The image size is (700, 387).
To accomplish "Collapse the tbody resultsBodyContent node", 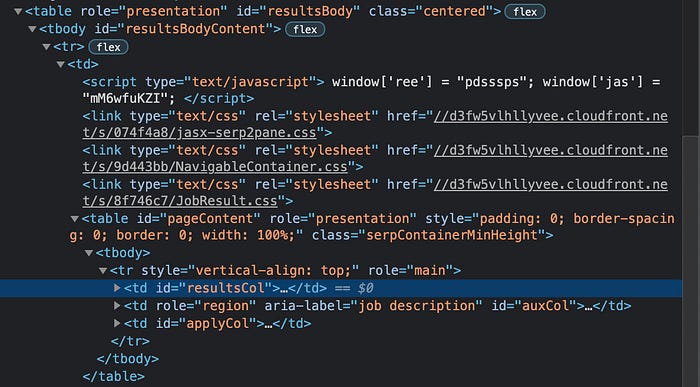I will 32,29.
